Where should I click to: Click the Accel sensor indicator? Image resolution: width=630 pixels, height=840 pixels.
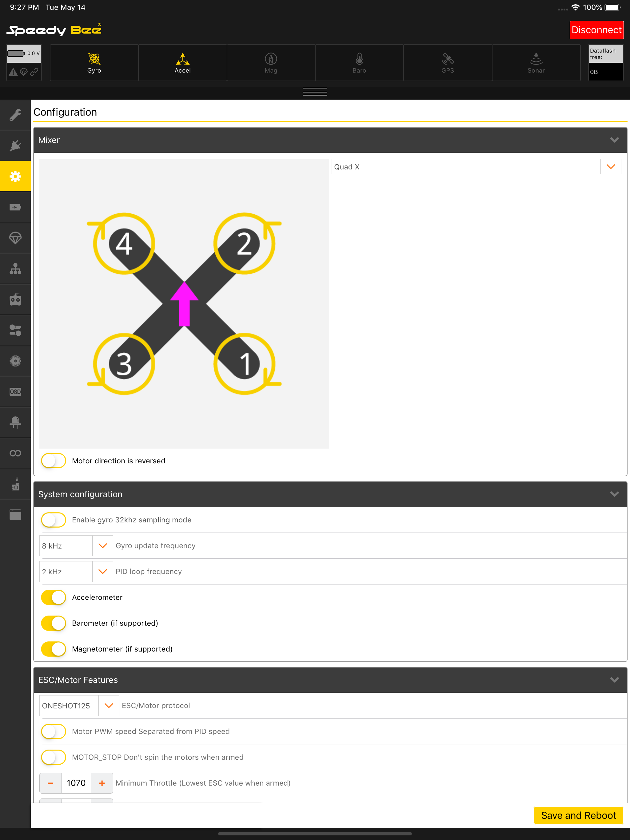coord(183,63)
